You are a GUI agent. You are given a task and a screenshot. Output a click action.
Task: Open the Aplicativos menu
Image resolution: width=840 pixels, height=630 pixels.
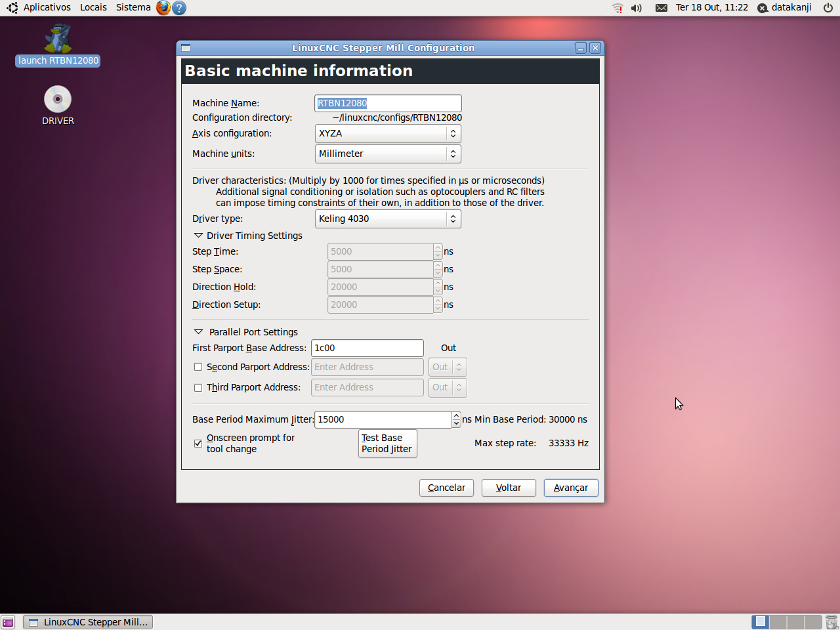pos(47,8)
